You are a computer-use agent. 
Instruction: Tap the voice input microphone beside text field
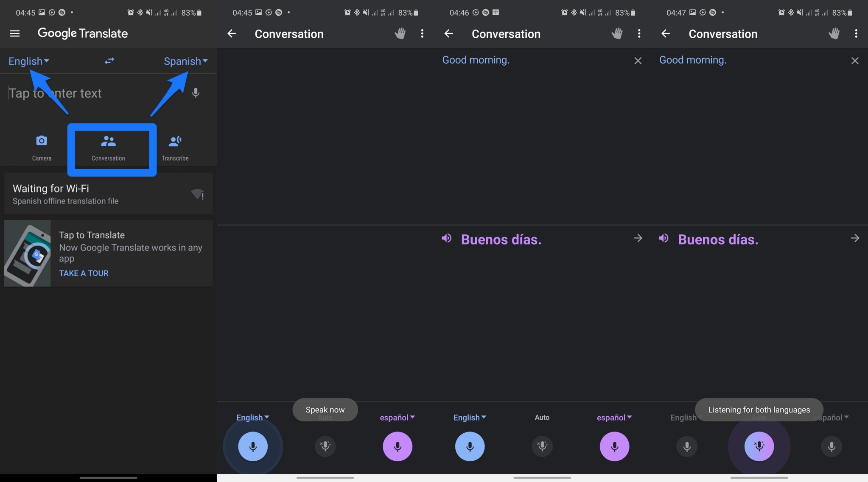point(196,93)
